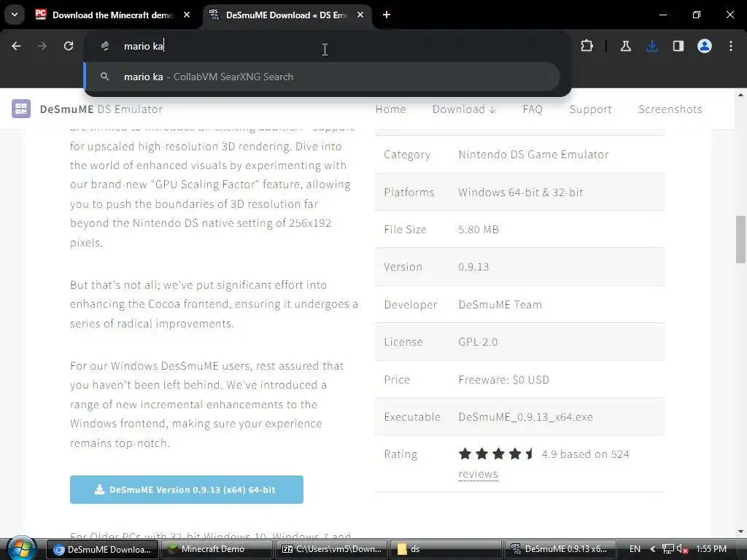The image size is (747, 560).
Task: Click the network tray icon
Action: (668, 549)
